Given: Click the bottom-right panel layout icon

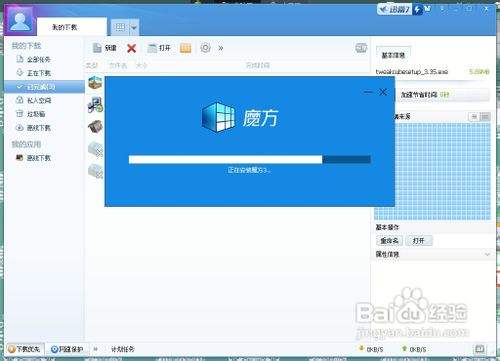Looking at the screenshot, I should pos(480,349).
